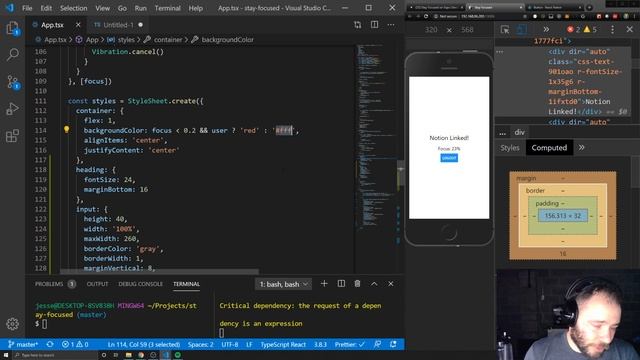Switch to the Styles tab in DevTools

[x=510, y=148]
